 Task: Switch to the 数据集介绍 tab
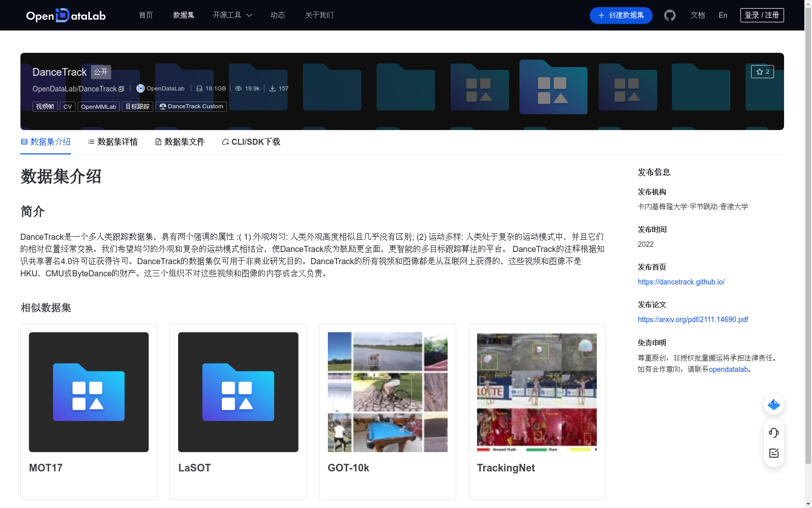coord(46,142)
